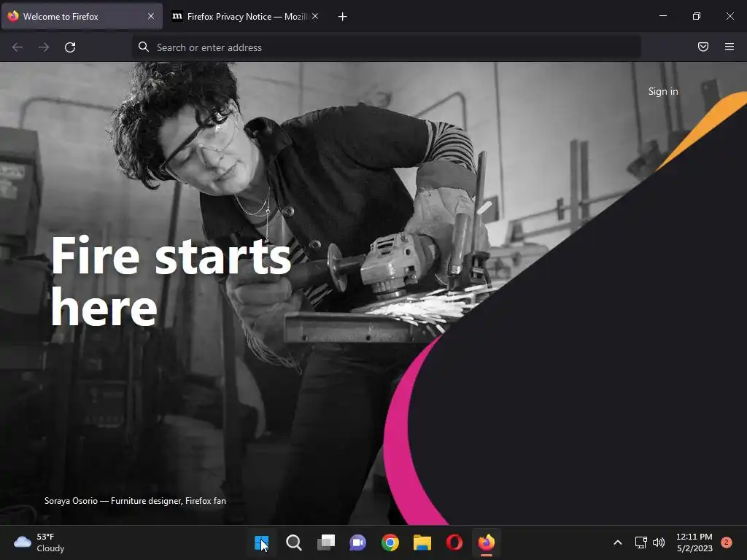
Task: Close the Firefox Privacy Notice tab
Action: pyautogui.click(x=315, y=16)
